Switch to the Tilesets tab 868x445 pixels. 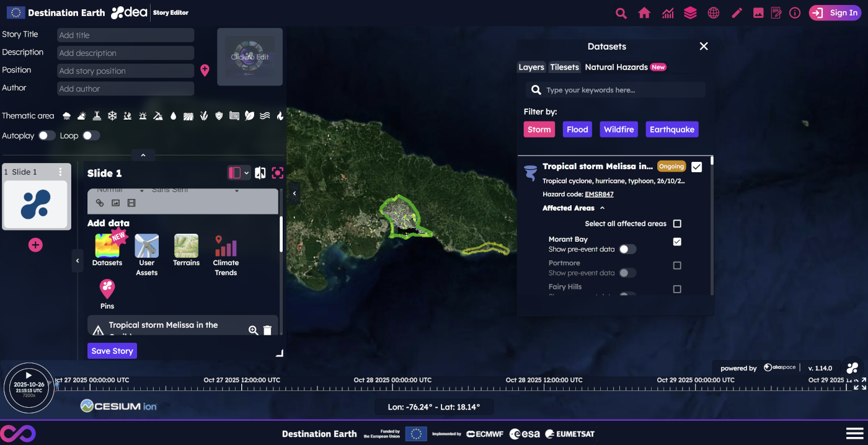[x=564, y=67]
